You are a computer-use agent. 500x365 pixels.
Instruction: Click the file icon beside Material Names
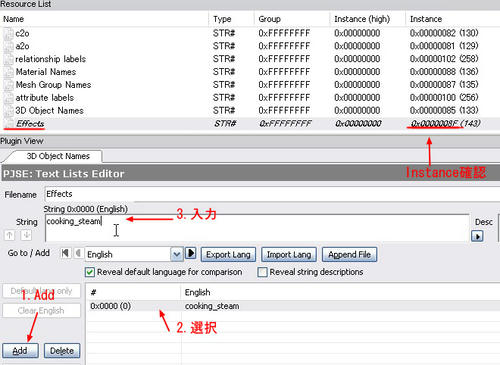click(x=8, y=72)
